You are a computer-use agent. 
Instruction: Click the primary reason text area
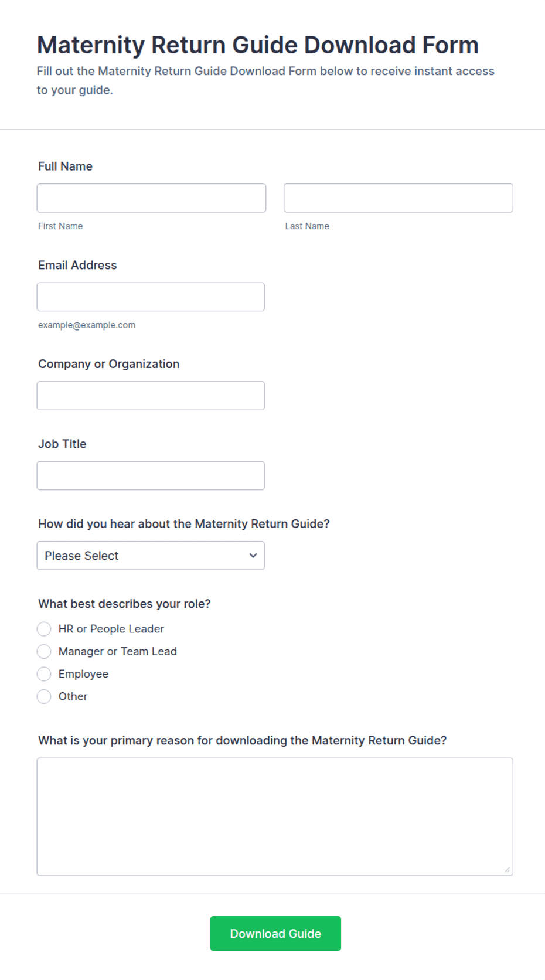[x=275, y=817]
